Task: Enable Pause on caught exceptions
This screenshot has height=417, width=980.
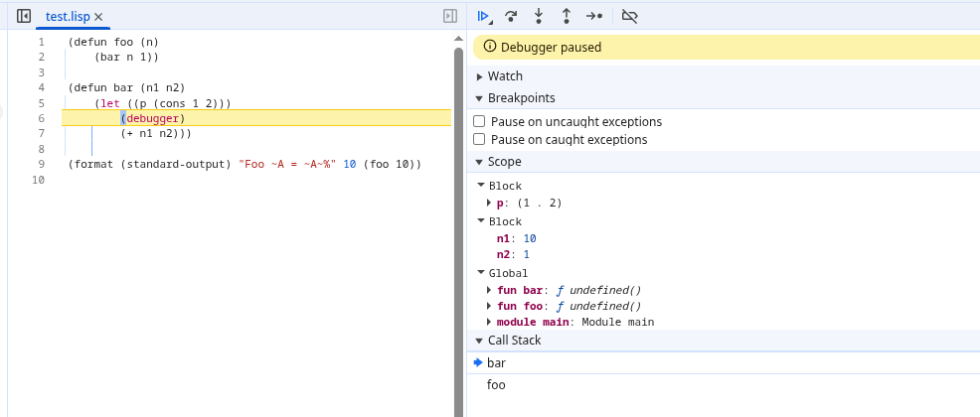Action: point(479,139)
